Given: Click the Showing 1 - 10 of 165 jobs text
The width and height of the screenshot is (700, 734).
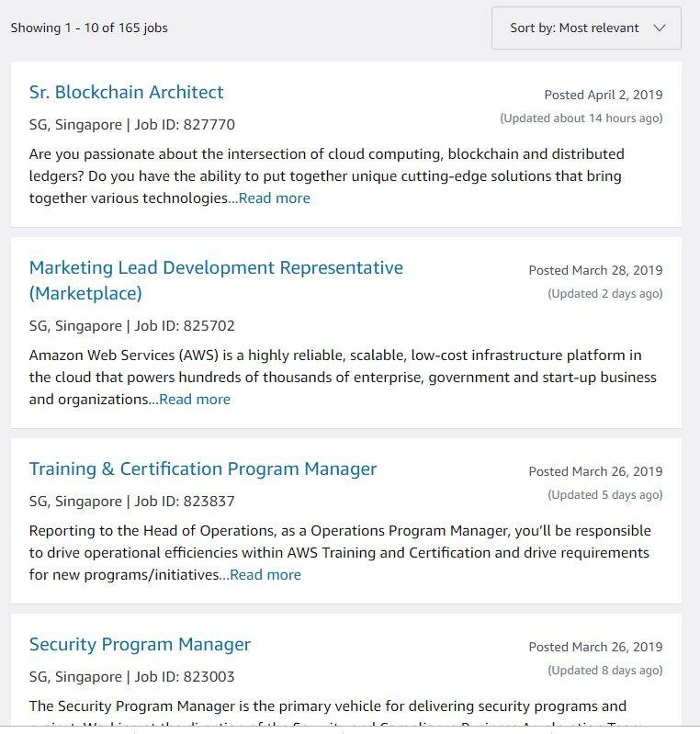Looking at the screenshot, I should click(x=89, y=28).
